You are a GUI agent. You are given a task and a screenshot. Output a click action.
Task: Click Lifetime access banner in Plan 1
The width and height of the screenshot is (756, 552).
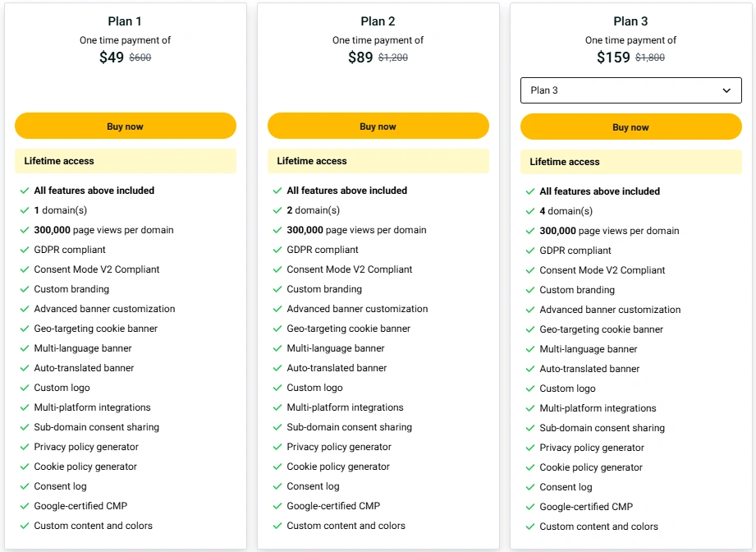point(126,161)
